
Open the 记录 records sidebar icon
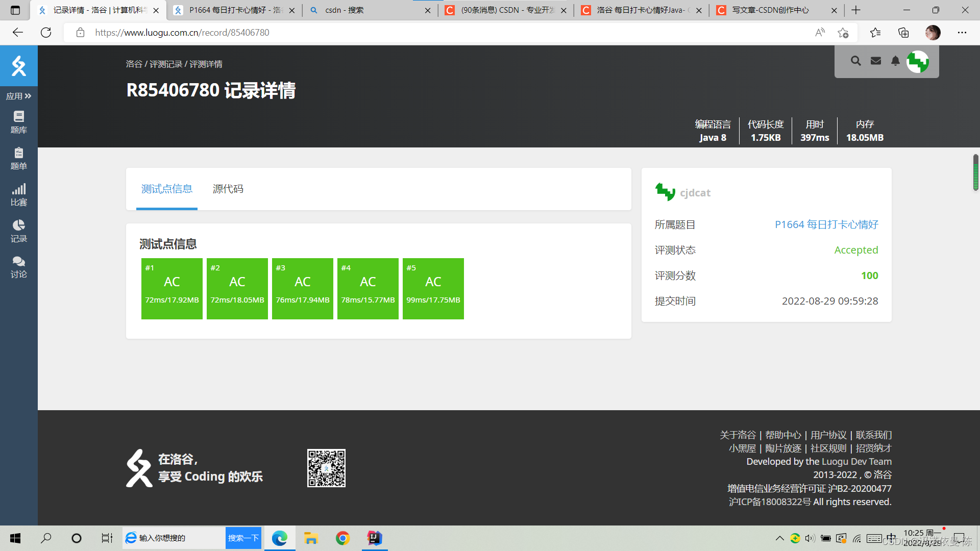tap(18, 230)
